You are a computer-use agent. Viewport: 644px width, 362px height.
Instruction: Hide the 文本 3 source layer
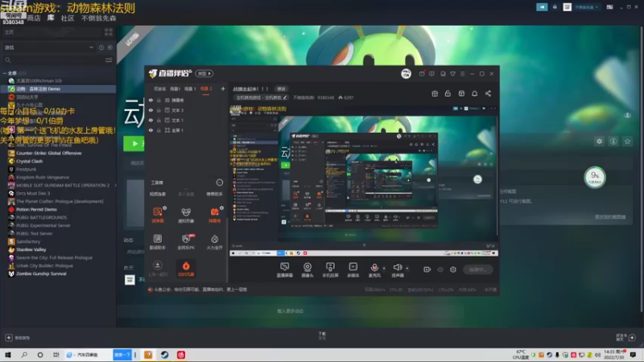pos(151,110)
